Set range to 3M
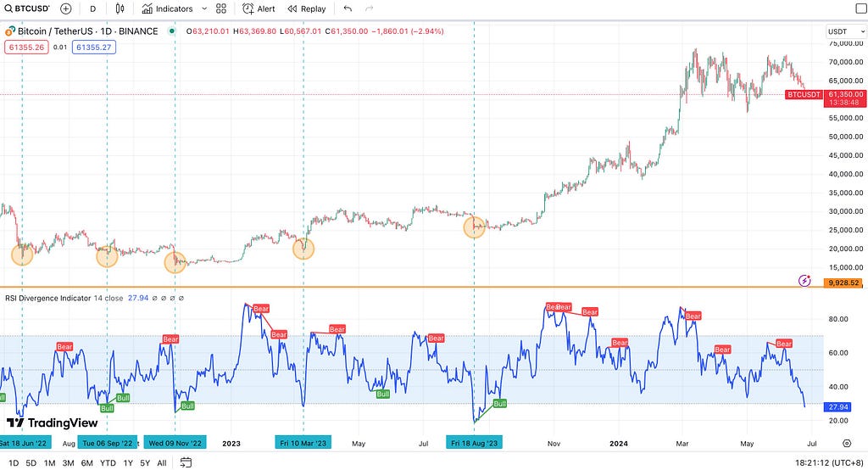This screenshot has height=470, width=868. click(68, 463)
